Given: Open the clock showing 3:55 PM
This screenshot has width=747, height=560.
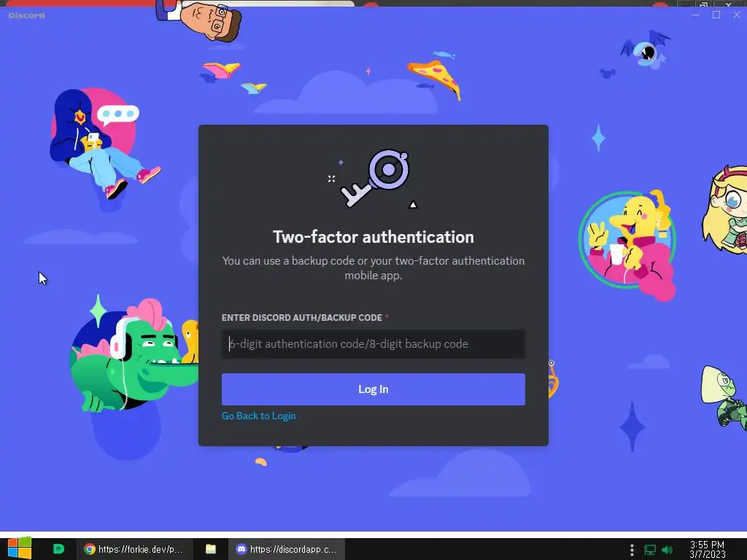Looking at the screenshot, I should [708, 550].
